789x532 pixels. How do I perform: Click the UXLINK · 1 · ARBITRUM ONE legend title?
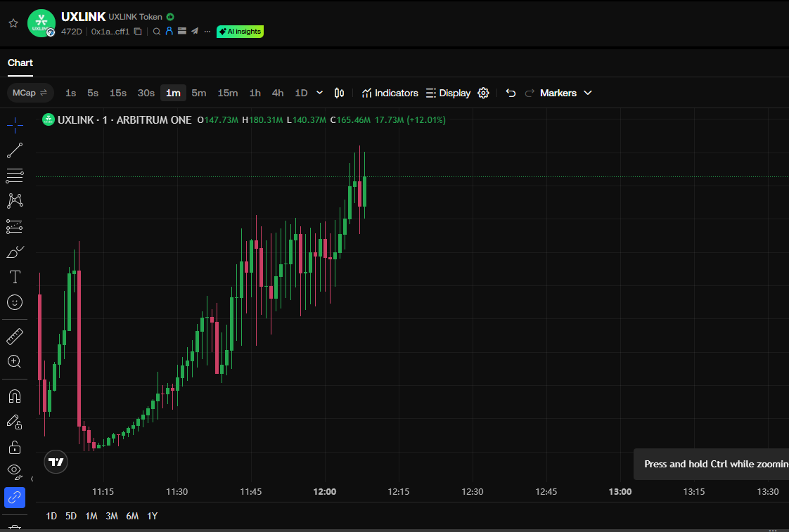(x=124, y=120)
